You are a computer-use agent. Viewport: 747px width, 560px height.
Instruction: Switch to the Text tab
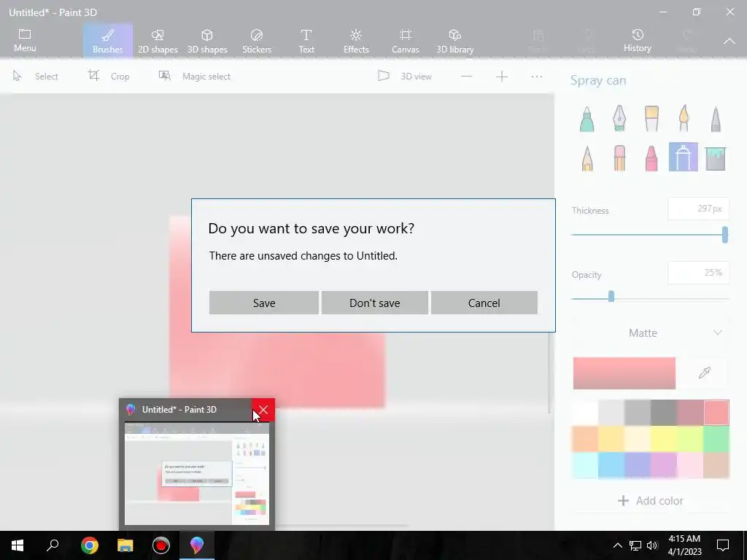pyautogui.click(x=306, y=41)
